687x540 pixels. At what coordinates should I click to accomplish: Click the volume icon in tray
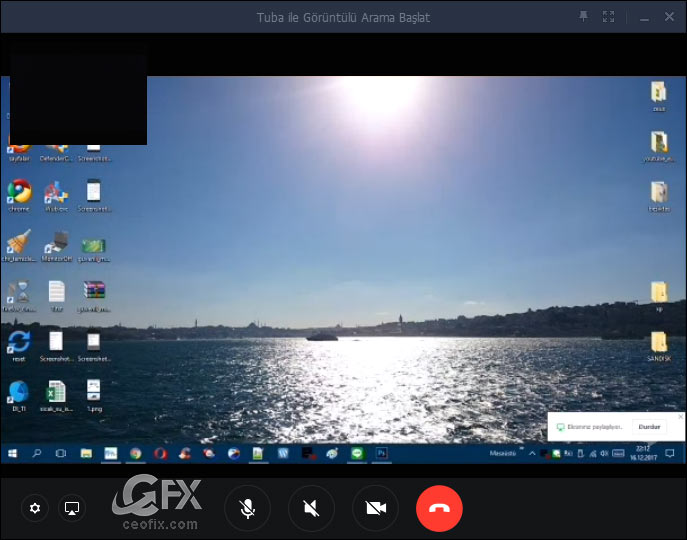pos(604,453)
